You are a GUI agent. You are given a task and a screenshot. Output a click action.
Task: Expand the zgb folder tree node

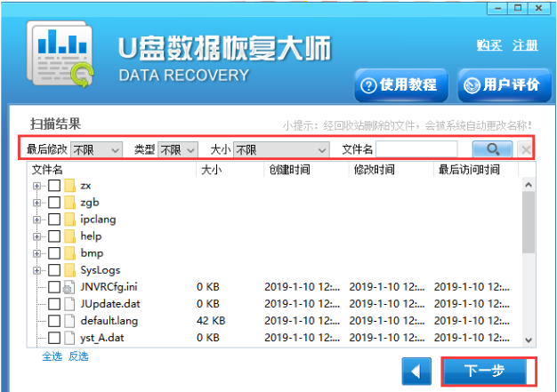coord(36,203)
